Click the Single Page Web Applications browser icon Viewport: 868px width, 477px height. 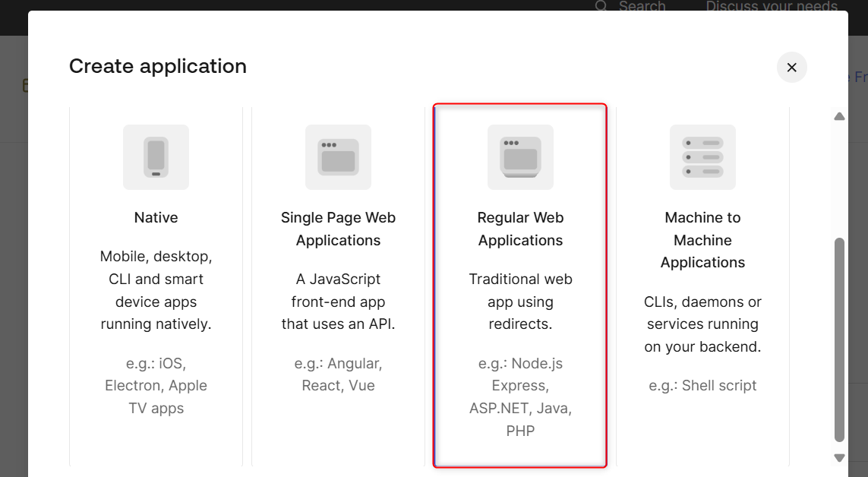tap(338, 157)
